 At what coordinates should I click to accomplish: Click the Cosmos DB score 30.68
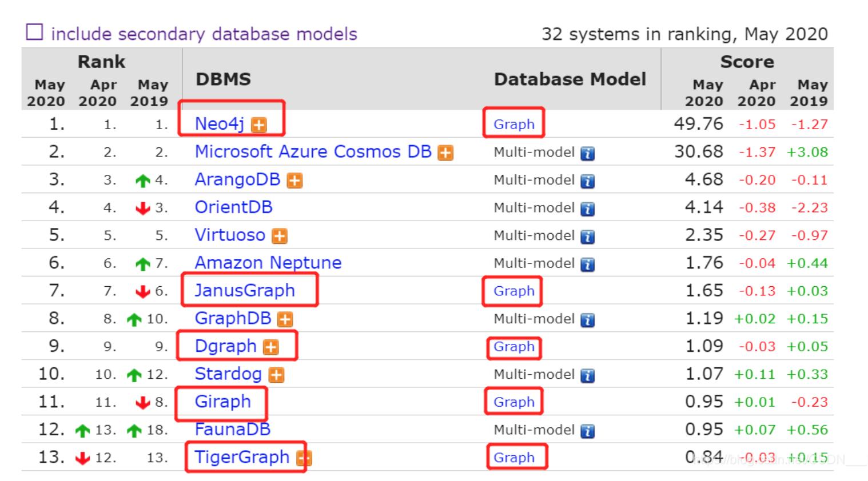[x=698, y=151]
